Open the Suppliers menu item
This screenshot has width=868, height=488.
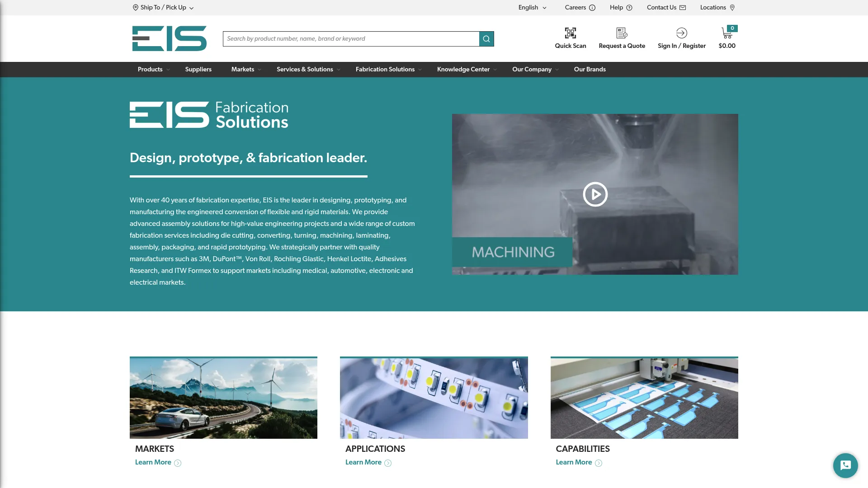click(x=198, y=70)
